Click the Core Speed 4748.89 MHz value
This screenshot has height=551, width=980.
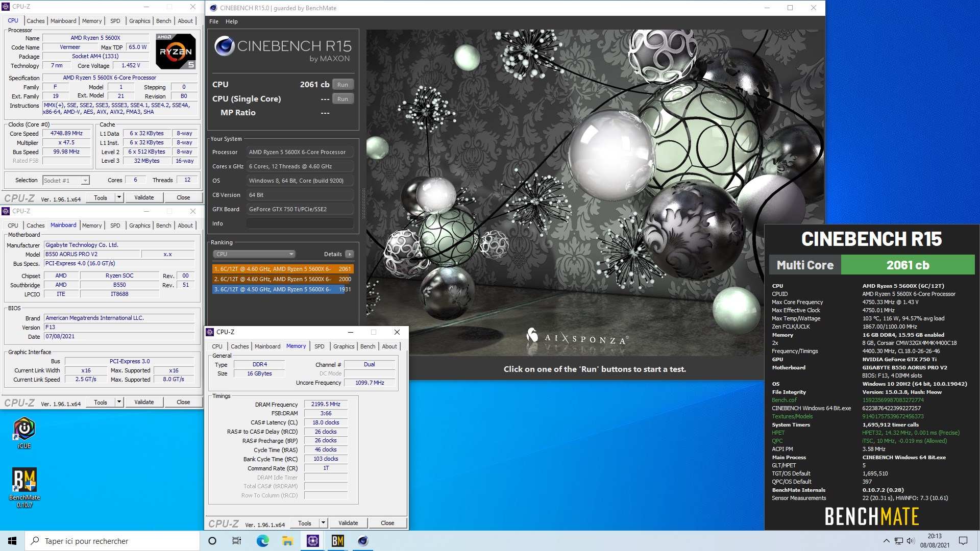(x=66, y=134)
